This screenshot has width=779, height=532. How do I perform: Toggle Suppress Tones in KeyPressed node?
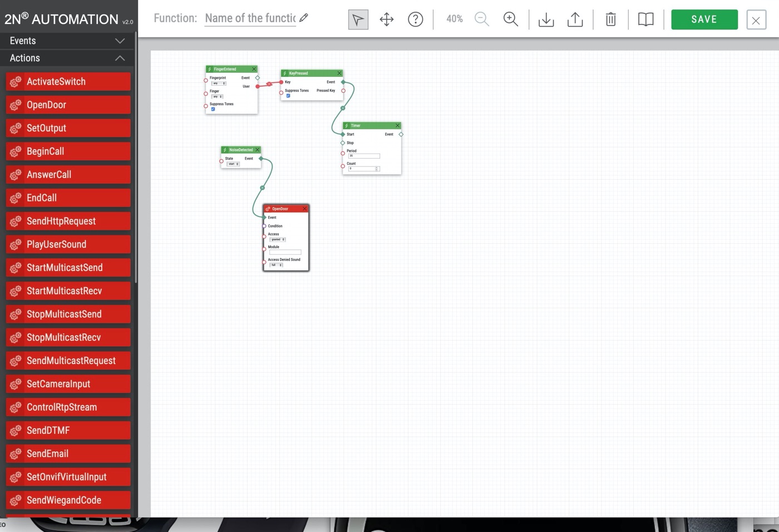point(288,96)
